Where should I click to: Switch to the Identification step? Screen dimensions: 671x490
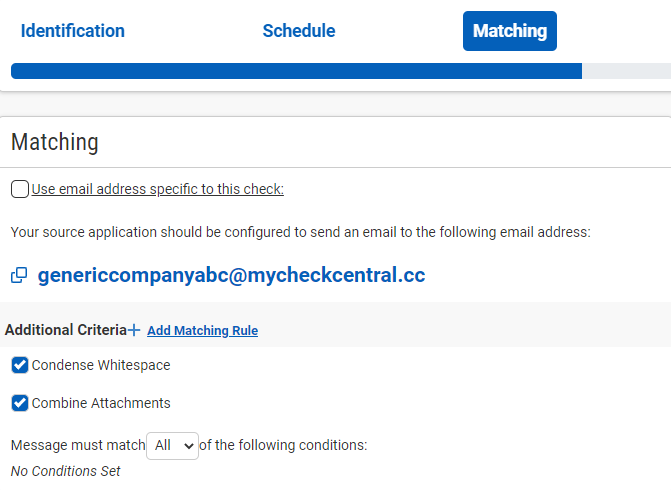[73, 31]
